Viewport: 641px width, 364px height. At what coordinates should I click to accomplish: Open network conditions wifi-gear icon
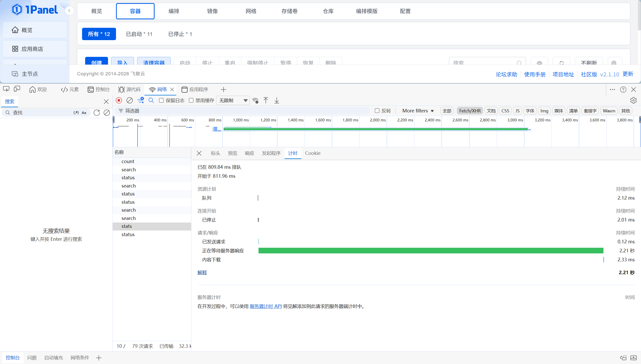point(255,101)
